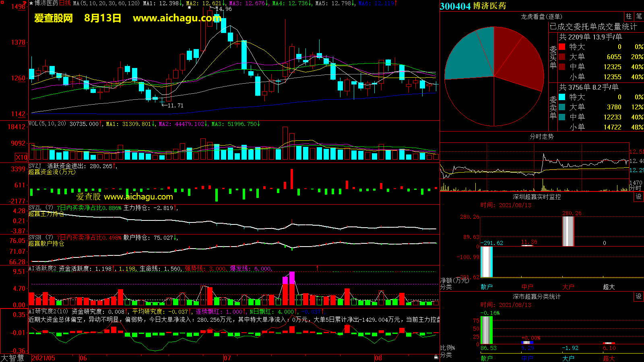644x362 pixels.
Task: Click the bright red 特大 buy-order swatch
Action: [562, 47]
